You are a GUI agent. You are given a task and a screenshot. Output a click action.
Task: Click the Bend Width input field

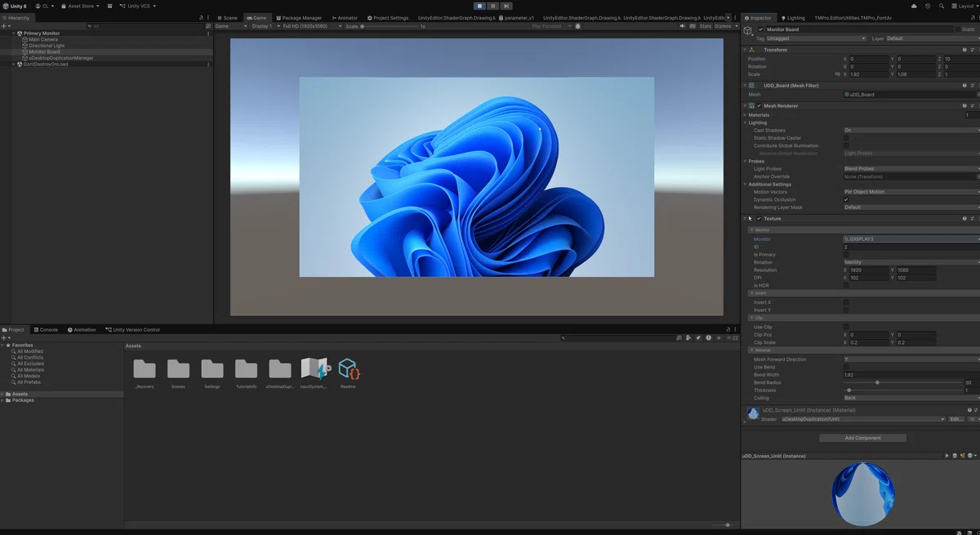tap(911, 375)
